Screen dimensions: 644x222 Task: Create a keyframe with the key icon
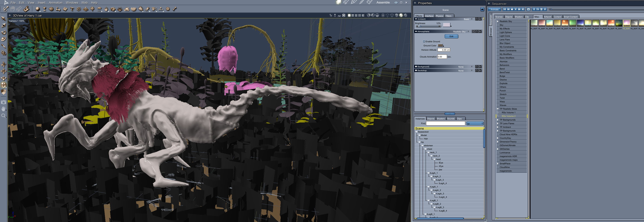click(x=538, y=9)
